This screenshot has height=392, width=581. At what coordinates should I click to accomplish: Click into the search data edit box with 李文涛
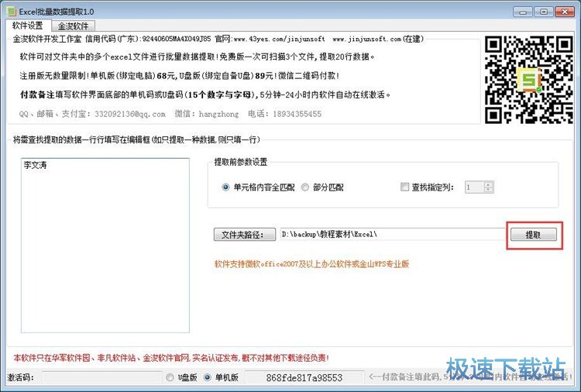pyautogui.click(x=105, y=246)
